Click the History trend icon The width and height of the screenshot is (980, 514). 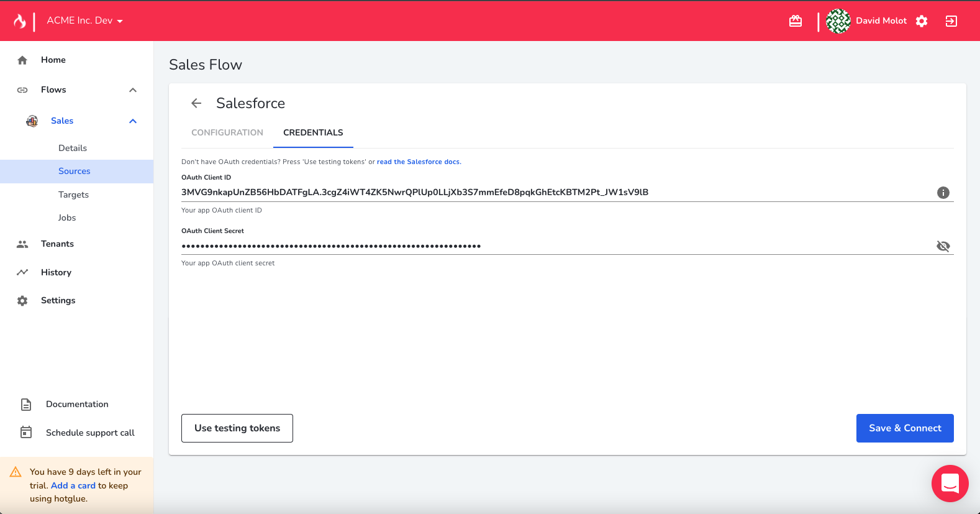click(22, 272)
